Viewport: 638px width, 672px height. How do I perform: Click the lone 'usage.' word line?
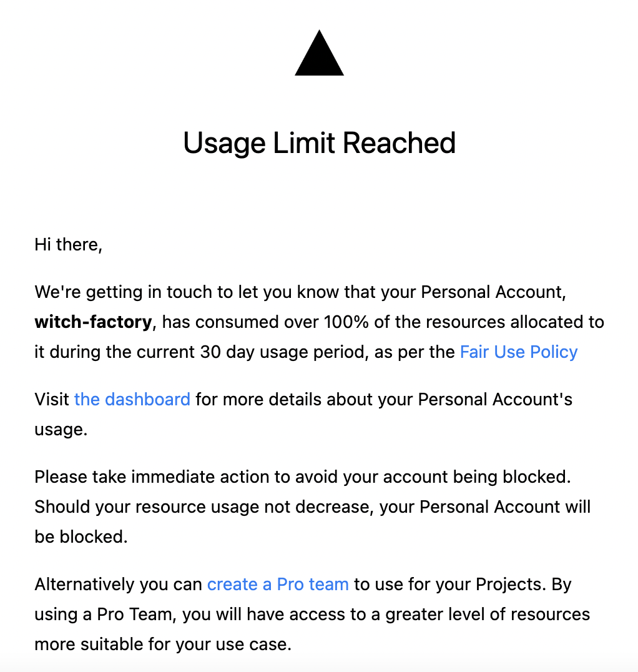(x=61, y=429)
